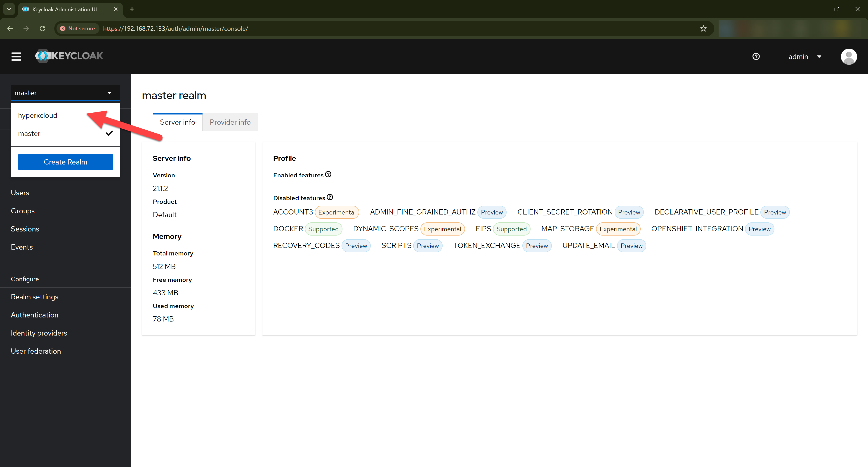Switch to the Provider info tab
The width and height of the screenshot is (868, 467).
pyautogui.click(x=230, y=122)
